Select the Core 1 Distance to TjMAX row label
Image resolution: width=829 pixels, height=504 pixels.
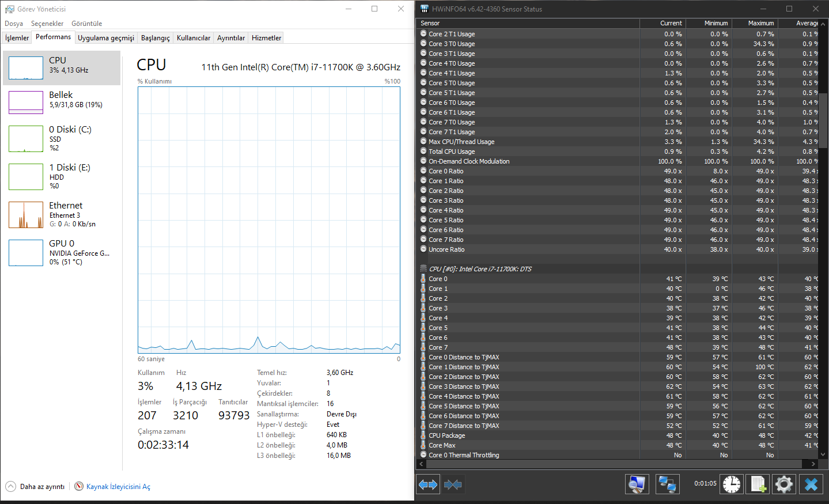[464, 367]
